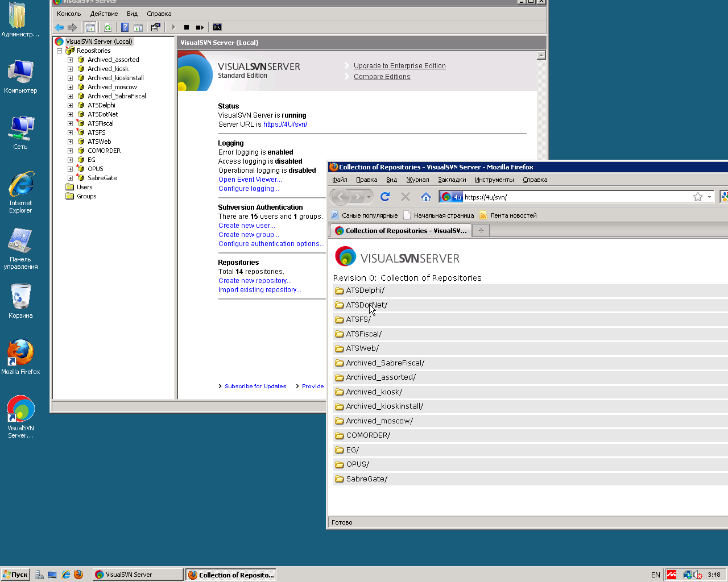
Task: Expand the Archived_assorted repository node
Action: (70, 60)
